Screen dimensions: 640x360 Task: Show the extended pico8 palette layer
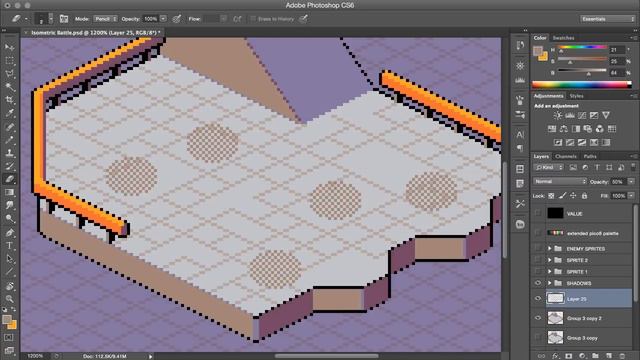point(538,233)
